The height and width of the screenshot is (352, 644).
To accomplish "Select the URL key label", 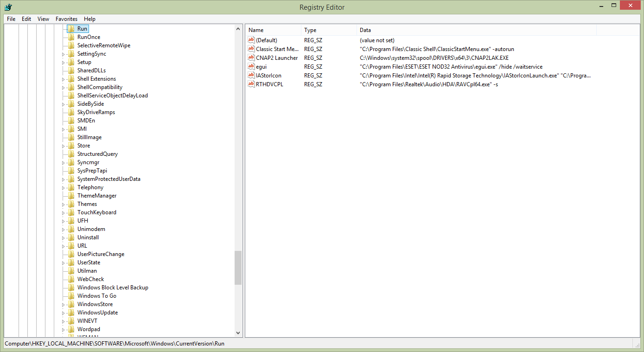I will pyautogui.click(x=82, y=246).
